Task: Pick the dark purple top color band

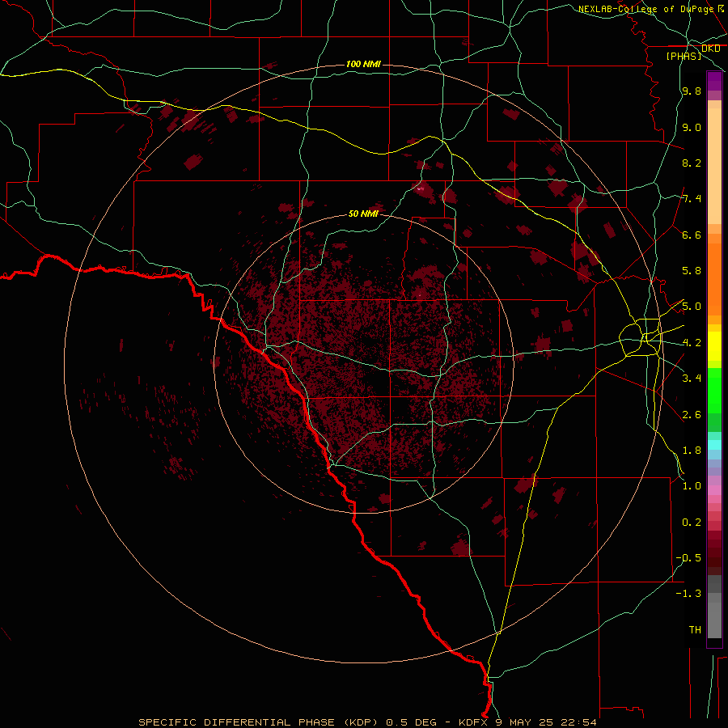Action: click(x=714, y=81)
